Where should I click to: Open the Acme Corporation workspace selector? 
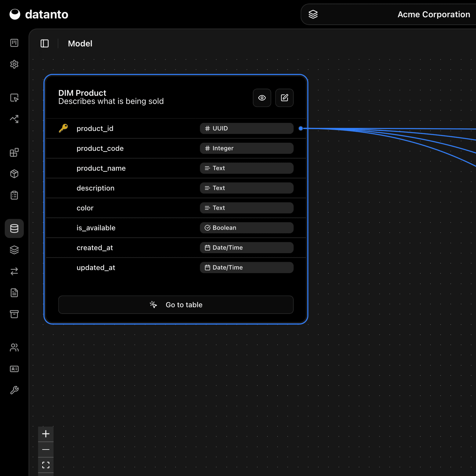tap(433, 14)
